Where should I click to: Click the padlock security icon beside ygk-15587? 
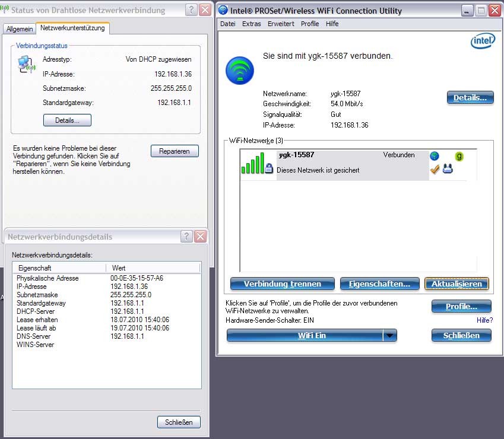268,170
